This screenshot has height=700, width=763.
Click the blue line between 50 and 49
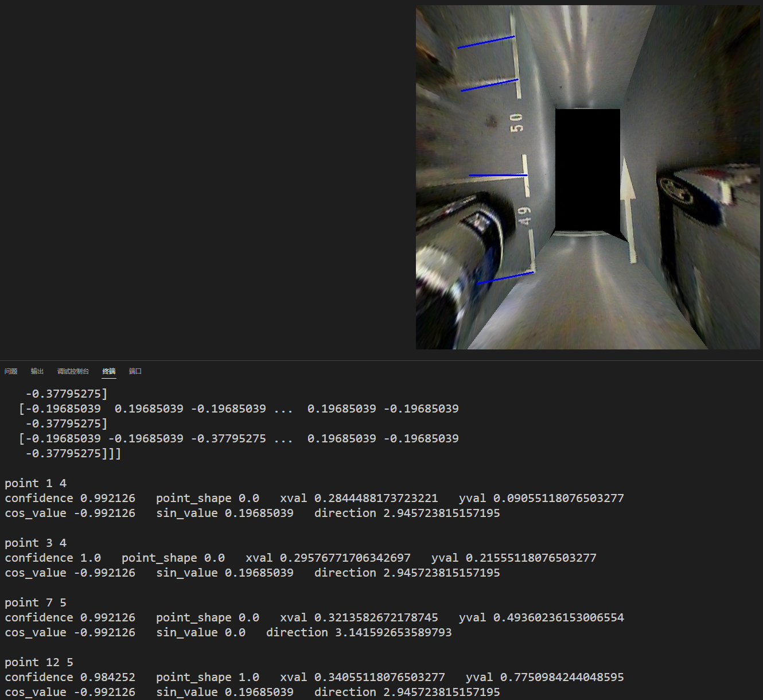click(497, 175)
